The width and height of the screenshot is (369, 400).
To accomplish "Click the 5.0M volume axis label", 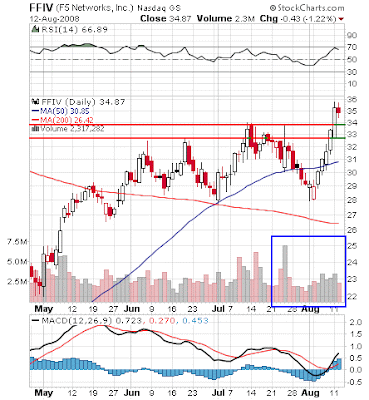I will pos(17,262).
